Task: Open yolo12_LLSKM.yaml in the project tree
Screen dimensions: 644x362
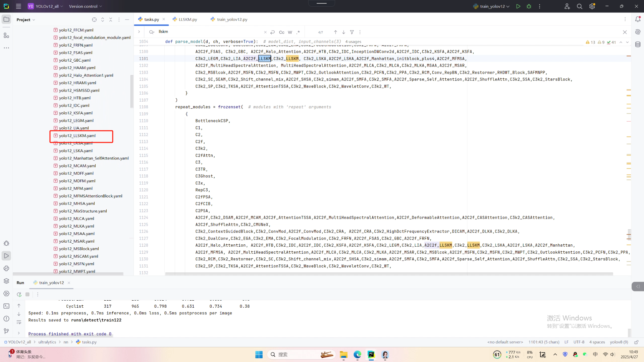Action: pos(77,136)
